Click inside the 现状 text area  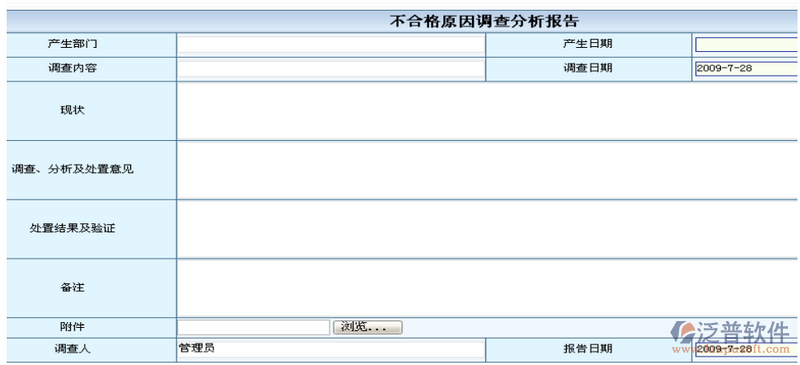487,111
